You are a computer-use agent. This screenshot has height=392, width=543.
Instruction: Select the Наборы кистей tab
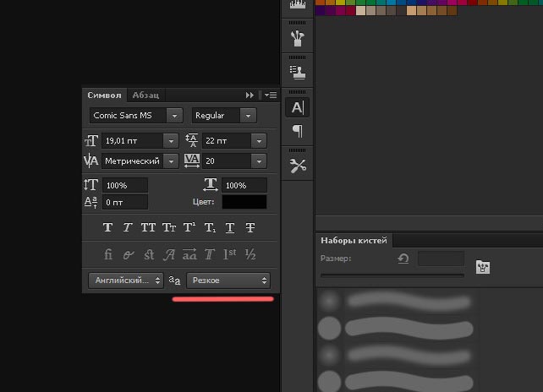[353, 240]
